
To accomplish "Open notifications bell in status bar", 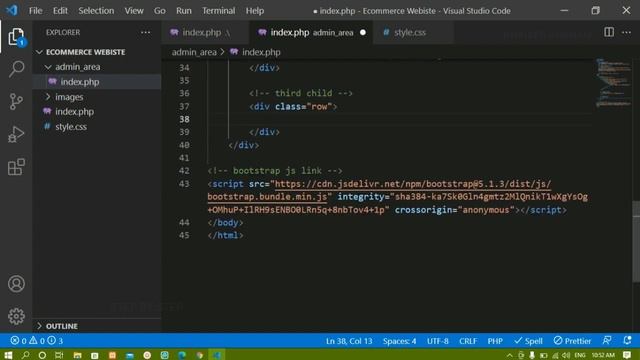I will coord(627,340).
